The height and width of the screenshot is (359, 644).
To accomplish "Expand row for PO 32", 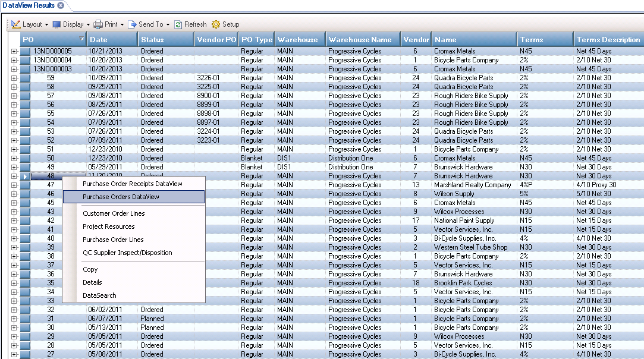I will 14,310.
